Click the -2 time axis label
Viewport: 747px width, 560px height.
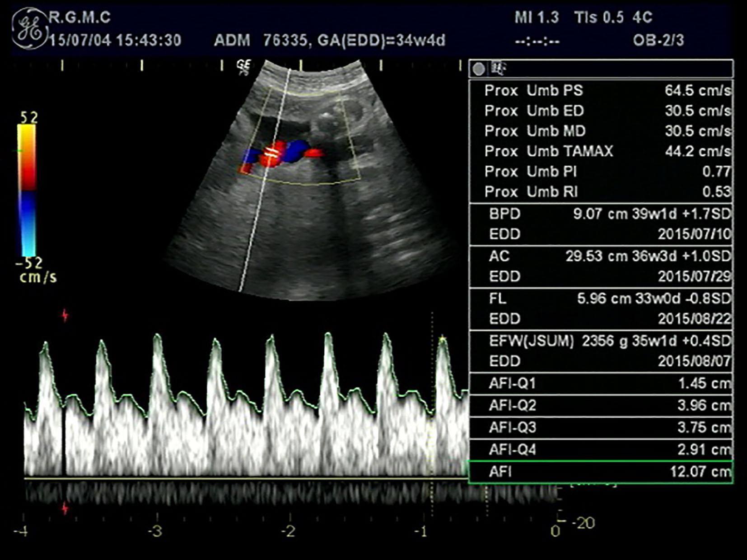point(288,531)
